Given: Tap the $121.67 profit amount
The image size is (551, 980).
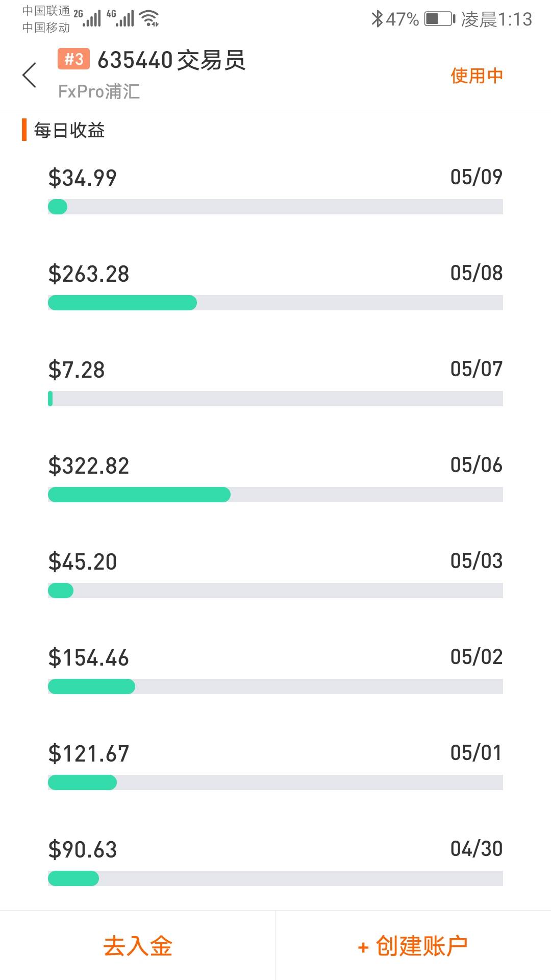Looking at the screenshot, I should 89,753.
